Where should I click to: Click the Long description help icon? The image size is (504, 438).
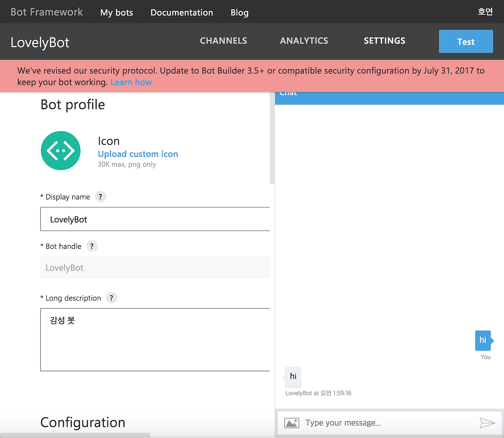[x=111, y=298]
